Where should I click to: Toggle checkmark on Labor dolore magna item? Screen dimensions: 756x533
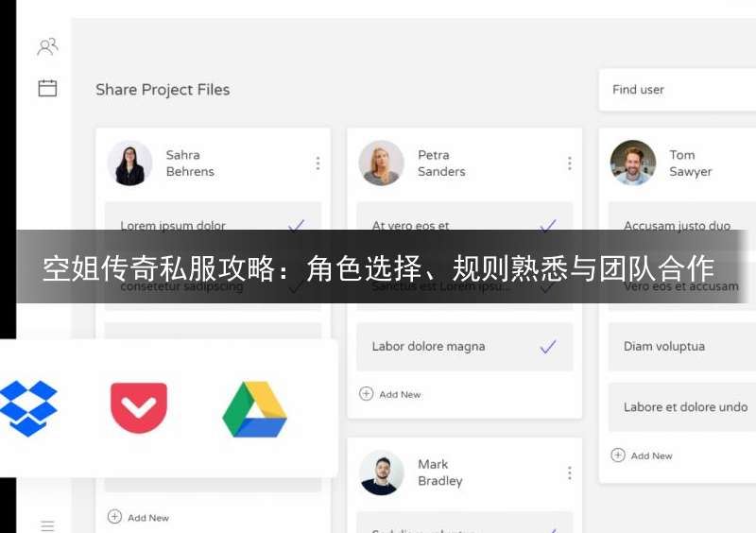coord(548,346)
